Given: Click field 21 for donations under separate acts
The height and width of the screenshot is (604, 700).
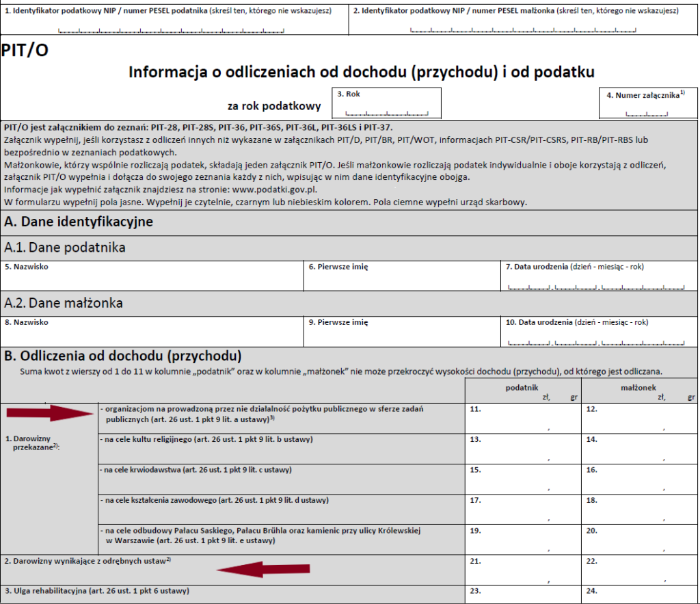Looking at the screenshot, I should tap(522, 572).
